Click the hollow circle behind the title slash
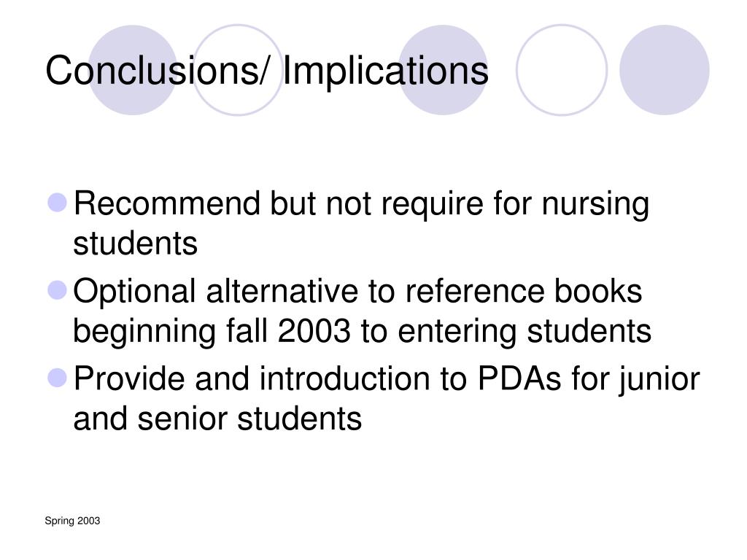The image size is (747, 560). click(238, 70)
